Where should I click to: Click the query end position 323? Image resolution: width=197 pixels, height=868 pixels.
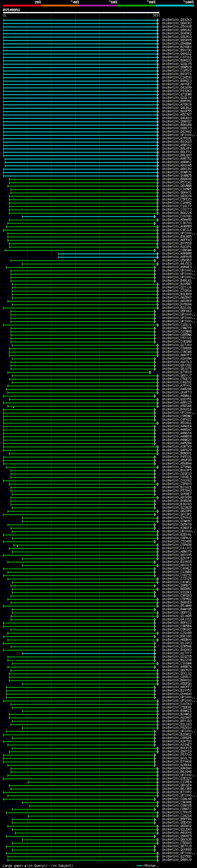(x=155, y=15)
